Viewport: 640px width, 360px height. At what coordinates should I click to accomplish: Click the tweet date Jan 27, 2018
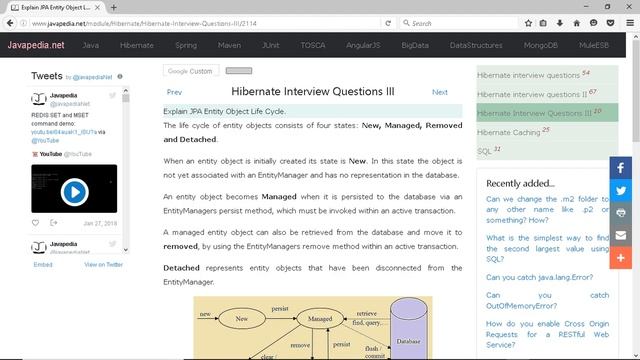coord(100,223)
